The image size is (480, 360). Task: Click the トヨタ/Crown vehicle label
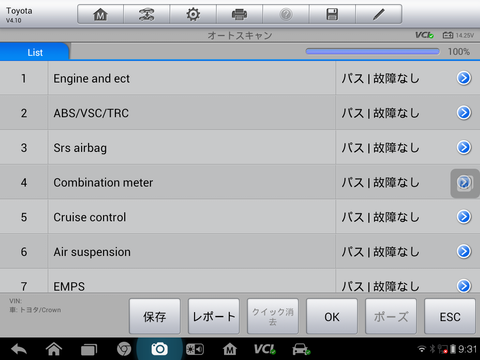pyautogui.click(x=40, y=310)
